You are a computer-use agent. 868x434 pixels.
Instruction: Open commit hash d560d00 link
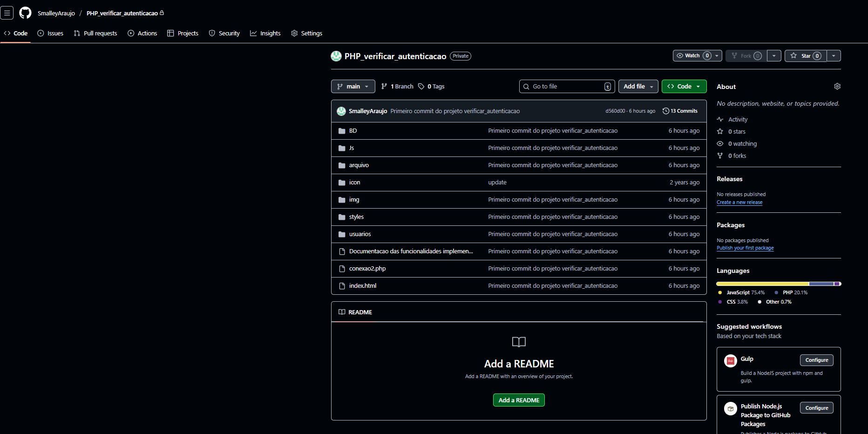(615, 111)
